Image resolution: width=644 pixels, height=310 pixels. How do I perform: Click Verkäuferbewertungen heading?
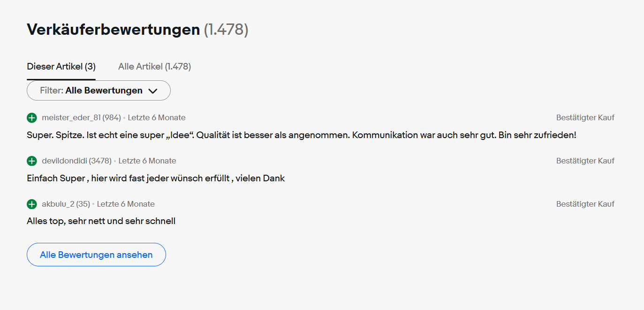pos(114,30)
